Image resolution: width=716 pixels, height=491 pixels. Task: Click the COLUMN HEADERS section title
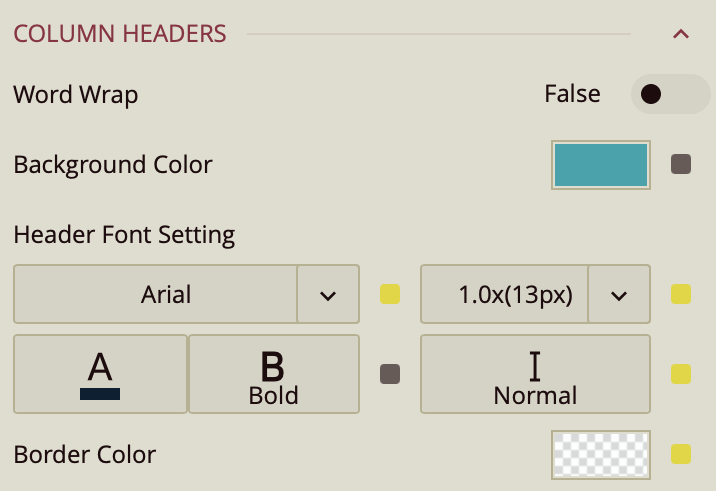tap(120, 34)
